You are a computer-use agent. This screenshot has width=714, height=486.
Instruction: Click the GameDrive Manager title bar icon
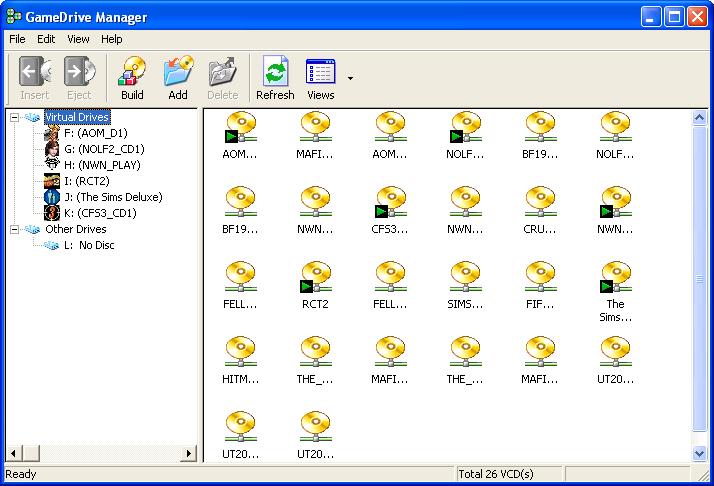pyautogui.click(x=14, y=17)
